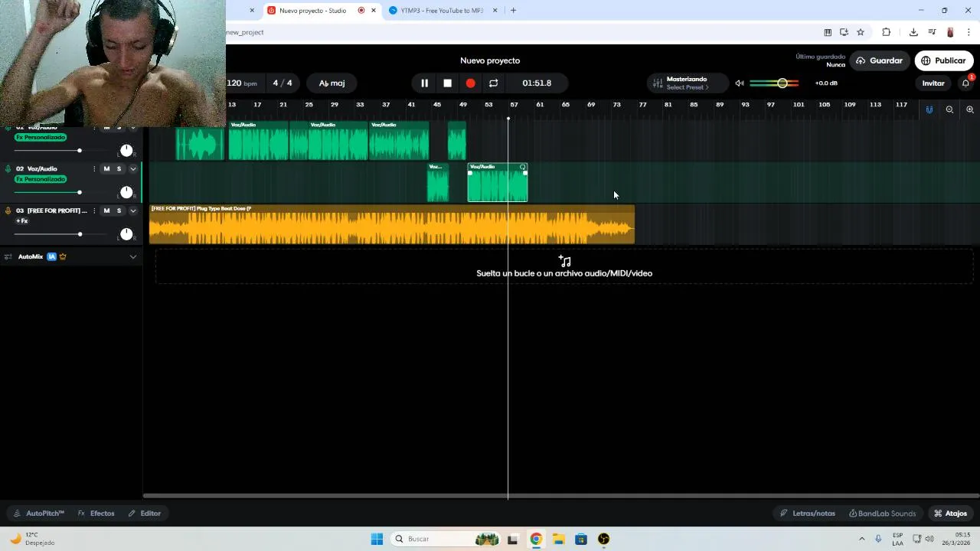Mute master output via speaker icon
980x551 pixels.
740,83
